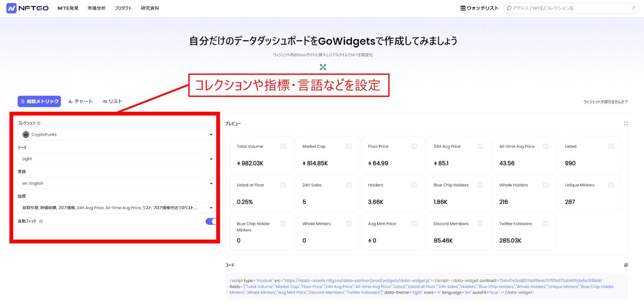
Task: Open the Light theme dropdown
Action: [117, 159]
